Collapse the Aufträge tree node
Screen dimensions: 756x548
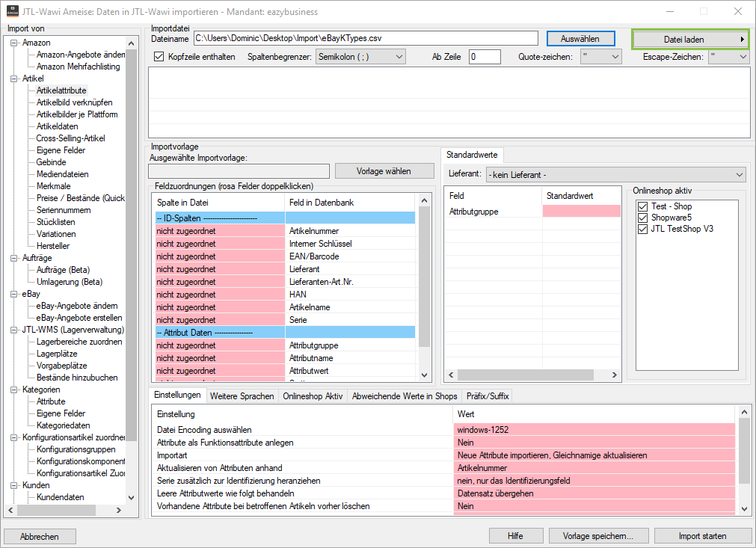click(14, 259)
